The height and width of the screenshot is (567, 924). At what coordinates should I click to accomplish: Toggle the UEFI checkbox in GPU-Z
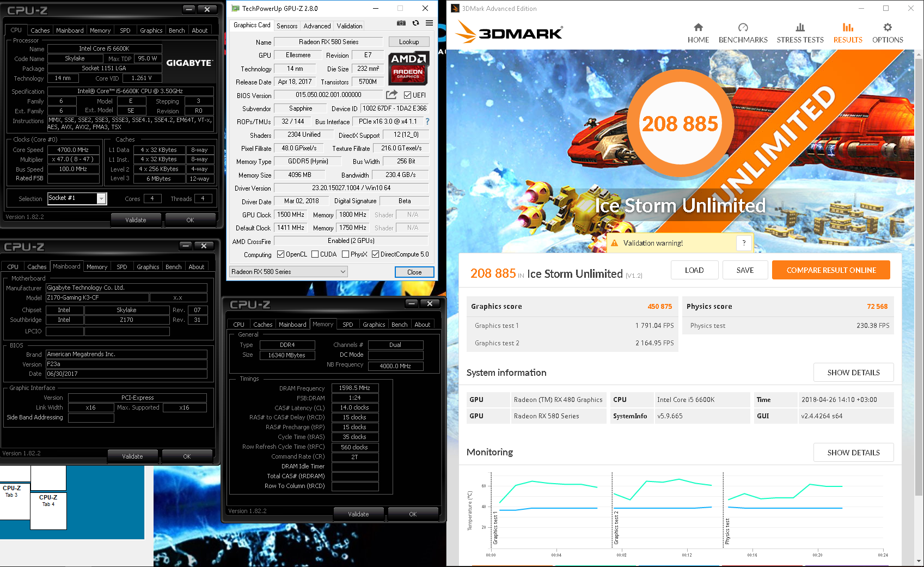(x=407, y=95)
